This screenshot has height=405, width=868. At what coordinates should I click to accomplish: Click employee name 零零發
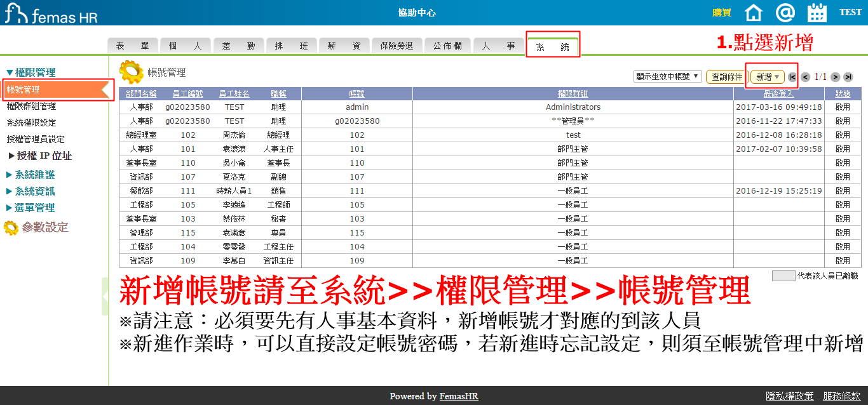[x=234, y=247]
